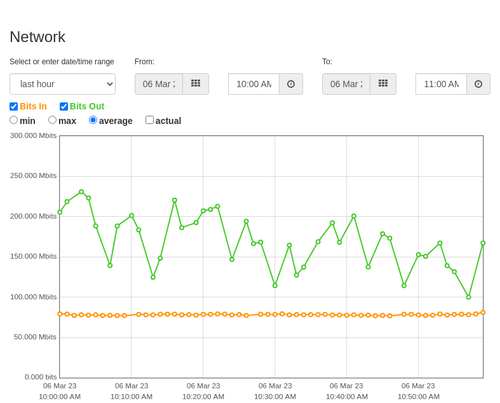Image resolution: width=500 pixels, height=403 pixels.
Task: Click the From time field 10:00 AM
Action: [254, 84]
